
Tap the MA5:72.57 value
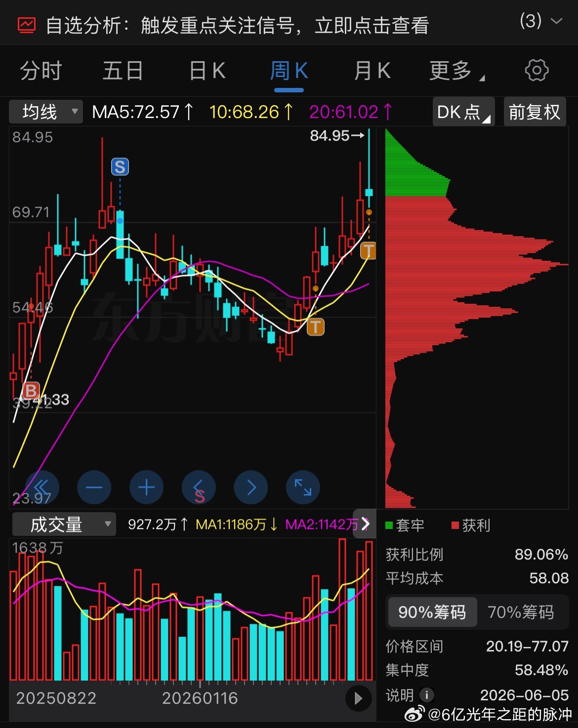142,112
